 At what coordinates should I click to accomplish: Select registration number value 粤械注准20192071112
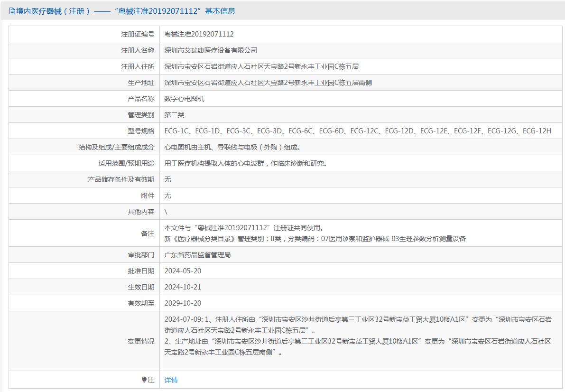pos(199,34)
